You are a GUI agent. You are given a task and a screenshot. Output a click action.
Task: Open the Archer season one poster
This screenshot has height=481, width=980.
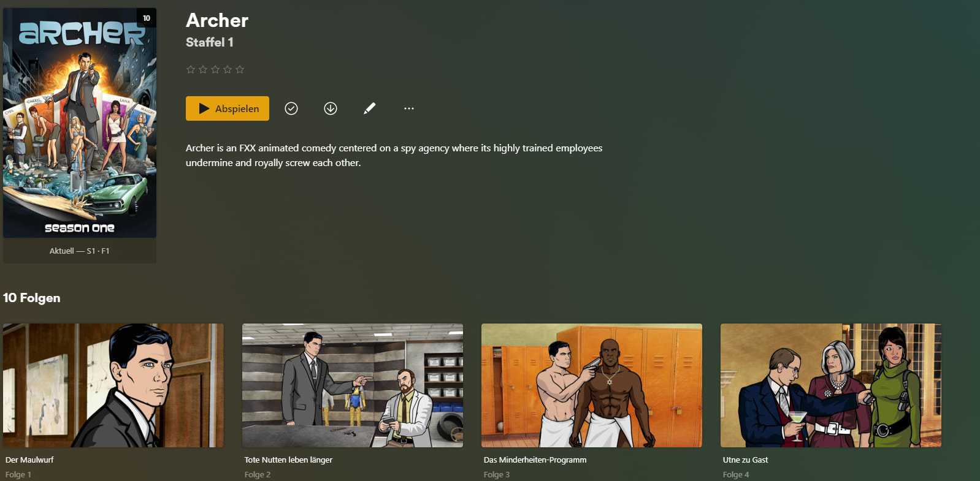[x=80, y=123]
